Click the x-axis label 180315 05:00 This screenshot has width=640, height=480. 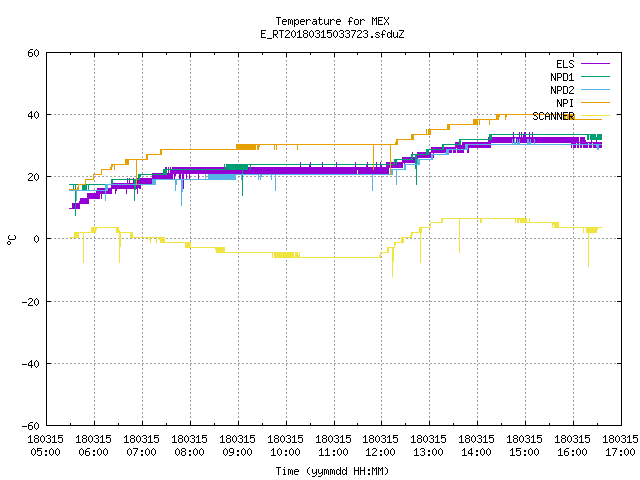(x=45, y=446)
